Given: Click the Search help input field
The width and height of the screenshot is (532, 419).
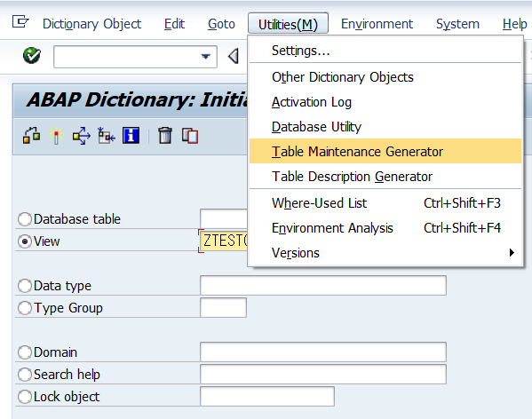Looking at the screenshot, I should click(323, 375).
